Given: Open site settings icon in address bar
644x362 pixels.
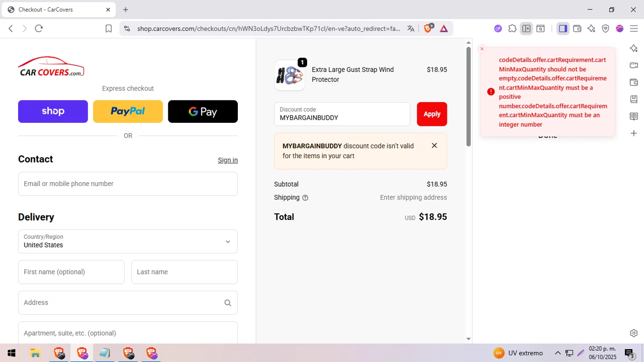Looking at the screenshot, I should point(127,28).
